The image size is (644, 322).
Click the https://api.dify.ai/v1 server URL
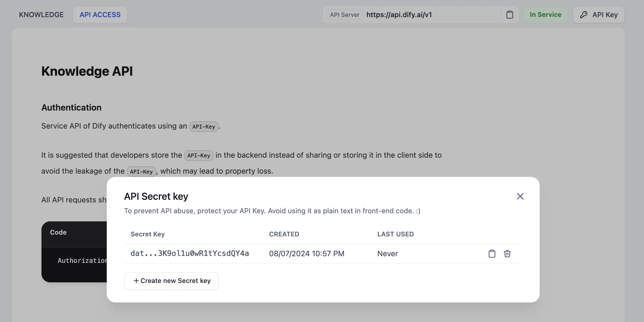[399, 15]
